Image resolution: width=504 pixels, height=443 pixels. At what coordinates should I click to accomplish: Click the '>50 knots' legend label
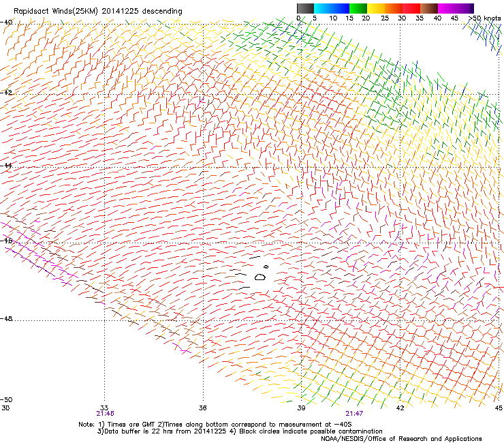coord(484,18)
